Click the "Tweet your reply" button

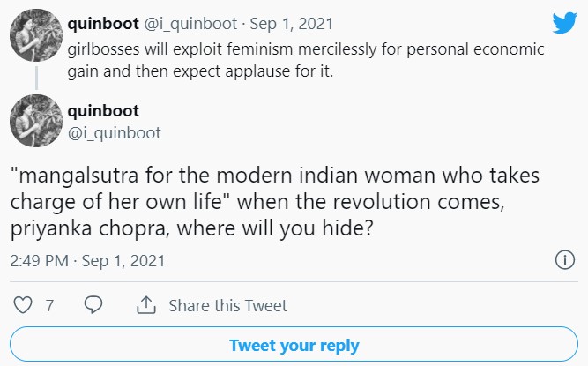pyautogui.click(x=294, y=344)
